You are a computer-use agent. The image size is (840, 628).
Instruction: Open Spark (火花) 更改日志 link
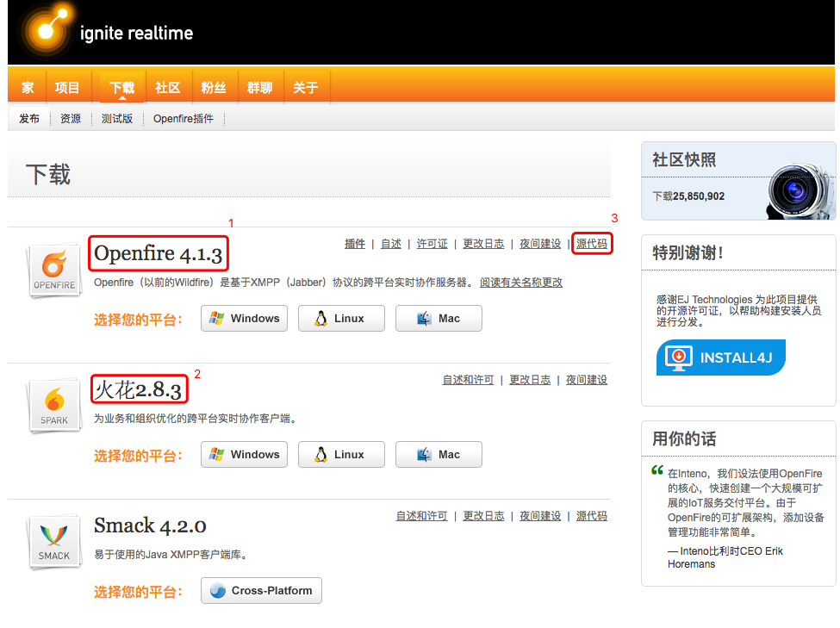click(x=530, y=380)
